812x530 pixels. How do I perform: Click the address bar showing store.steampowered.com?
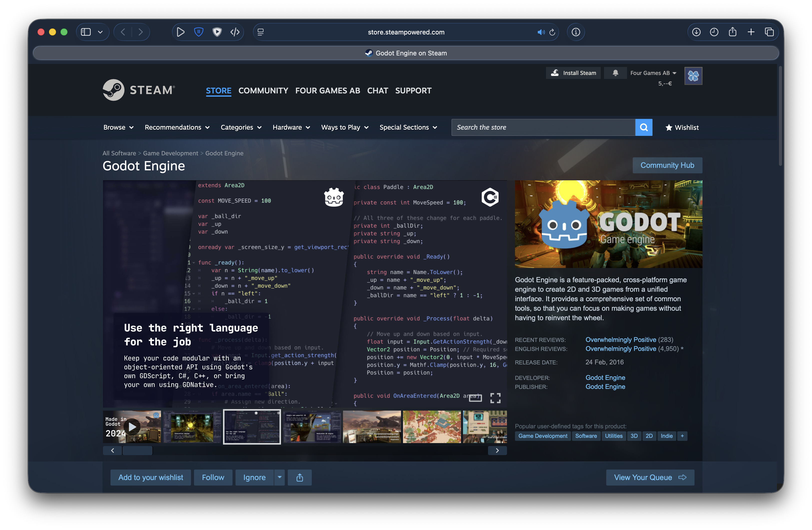click(406, 32)
